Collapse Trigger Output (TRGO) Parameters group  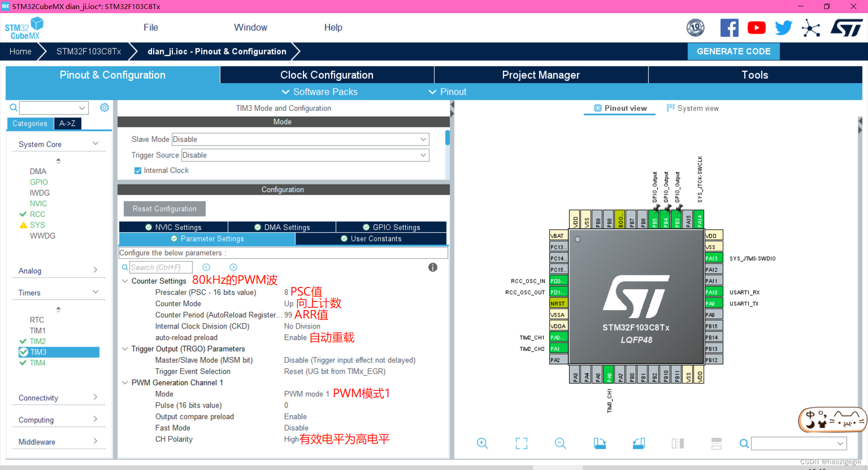[x=125, y=349]
